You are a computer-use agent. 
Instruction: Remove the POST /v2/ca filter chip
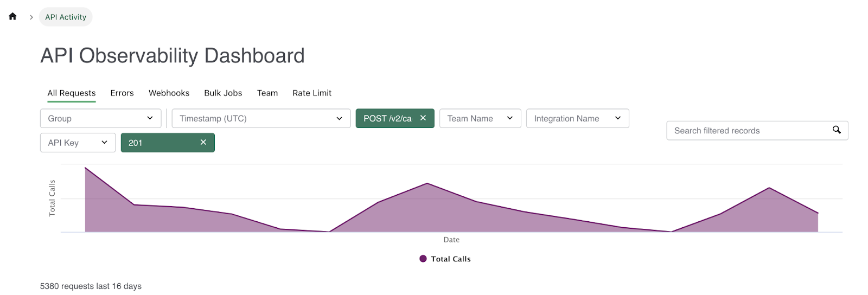[423, 118]
